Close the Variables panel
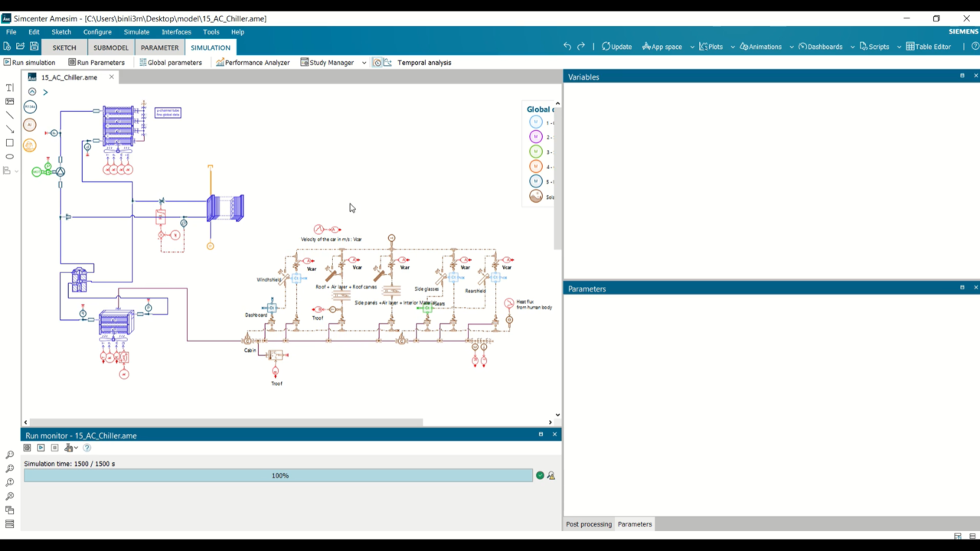 (x=975, y=76)
